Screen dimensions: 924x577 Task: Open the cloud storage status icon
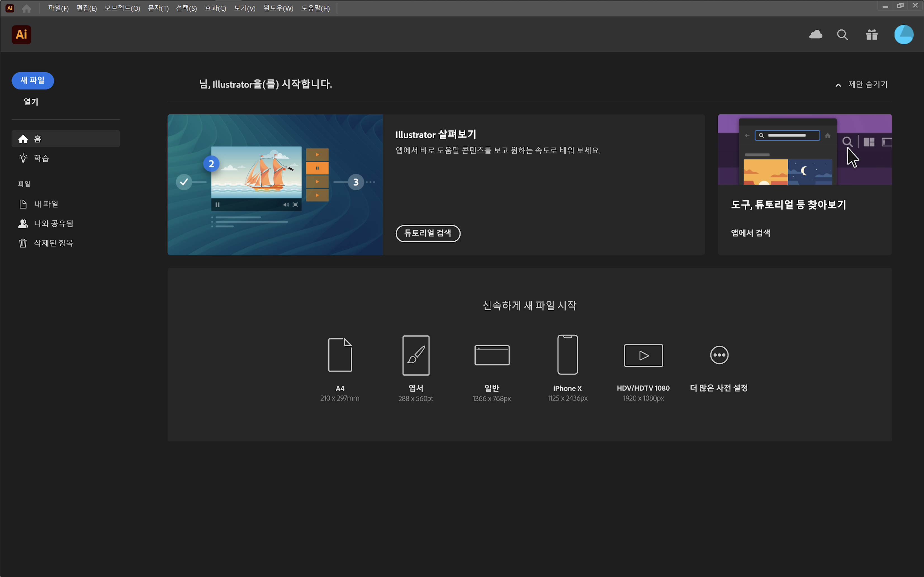click(x=815, y=35)
